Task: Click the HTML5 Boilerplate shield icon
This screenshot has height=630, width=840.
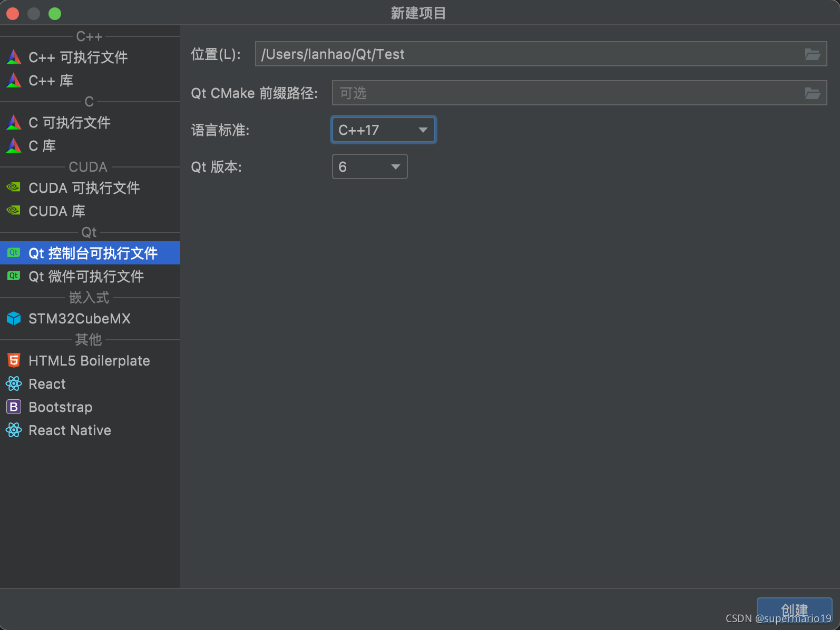Action: pyautogui.click(x=14, y=360)
